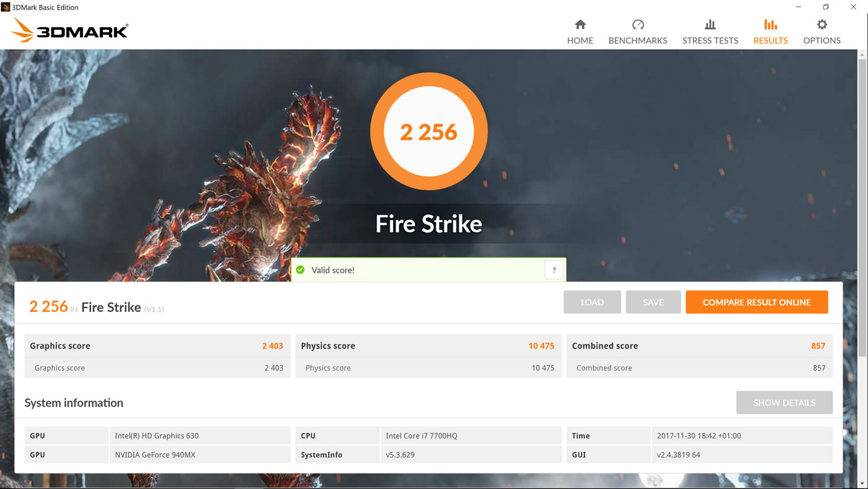Click SystemInfo version v5.3.629
Image resolution: width=868 pixels, height=489 pixels.
coord(471,455)
